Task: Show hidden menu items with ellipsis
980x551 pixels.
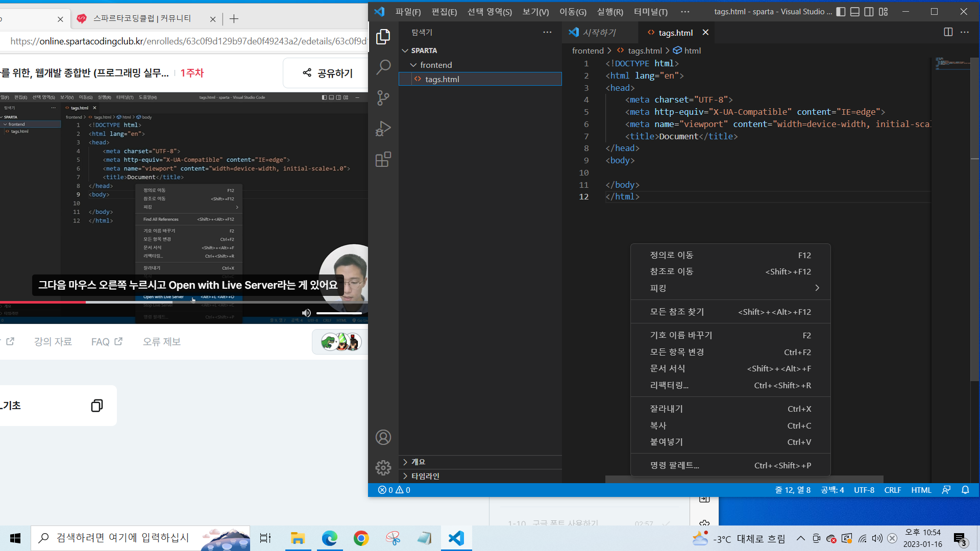Action: pos(685,12)
